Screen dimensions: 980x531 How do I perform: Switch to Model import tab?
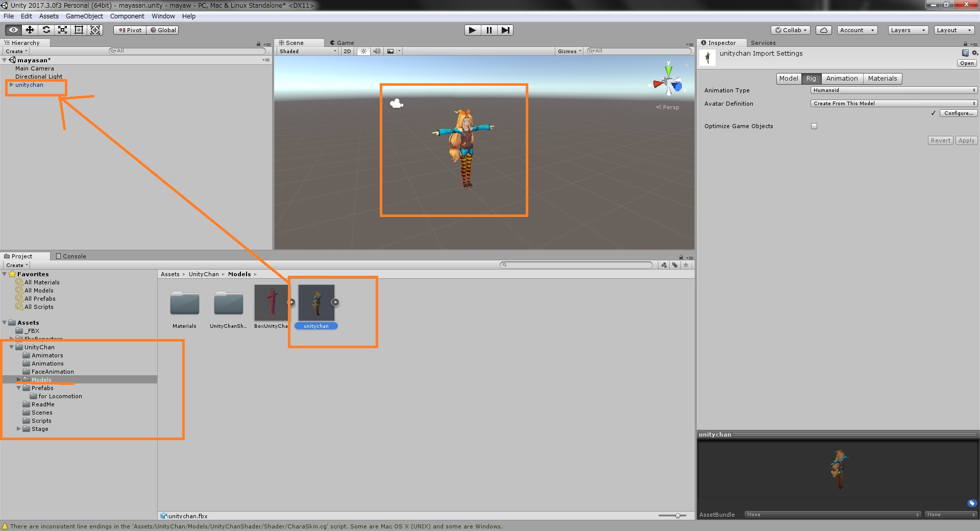click(789, 79)
